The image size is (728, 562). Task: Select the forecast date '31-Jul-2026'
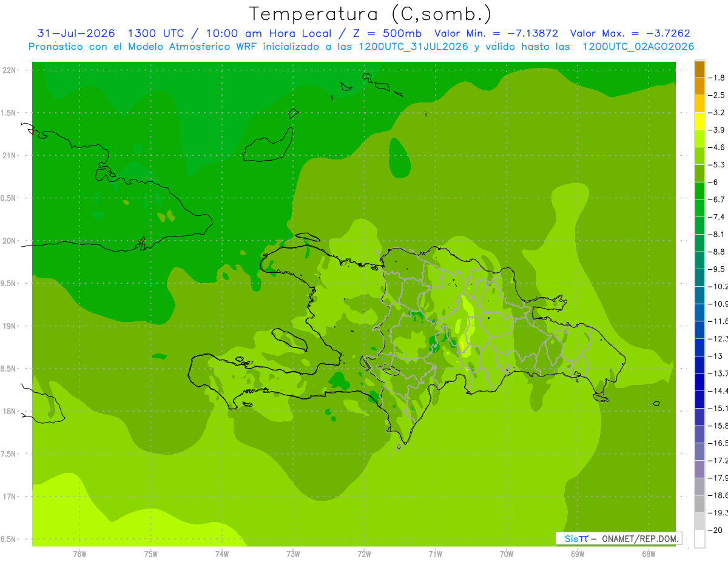pyautogui.click(x=76, y=33)
